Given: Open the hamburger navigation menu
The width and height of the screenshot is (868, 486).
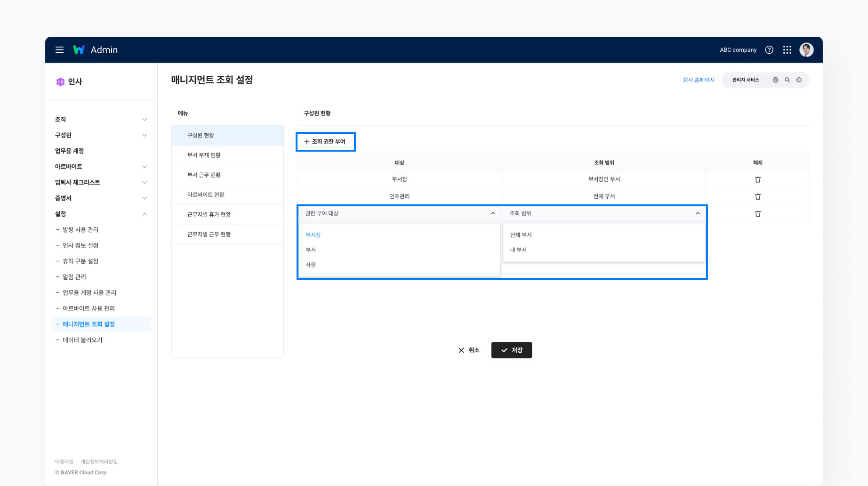Looking at the screenshot, I should (59, 50).
